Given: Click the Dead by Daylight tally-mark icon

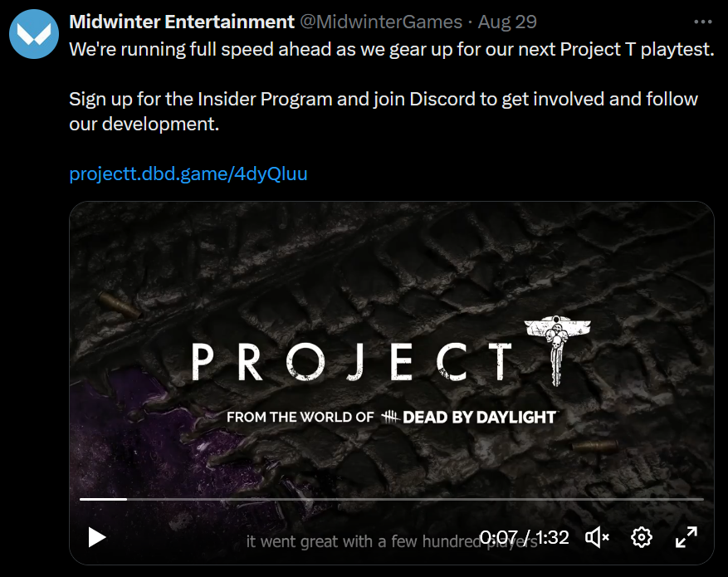Looking at the screenshot, I should point(390,417).
